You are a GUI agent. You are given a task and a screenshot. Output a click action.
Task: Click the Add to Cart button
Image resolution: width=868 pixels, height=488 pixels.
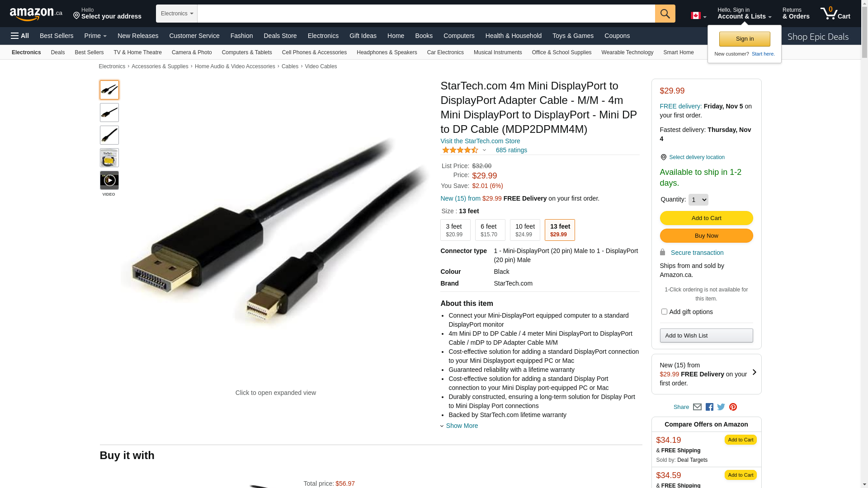click(x=706, y=218)
